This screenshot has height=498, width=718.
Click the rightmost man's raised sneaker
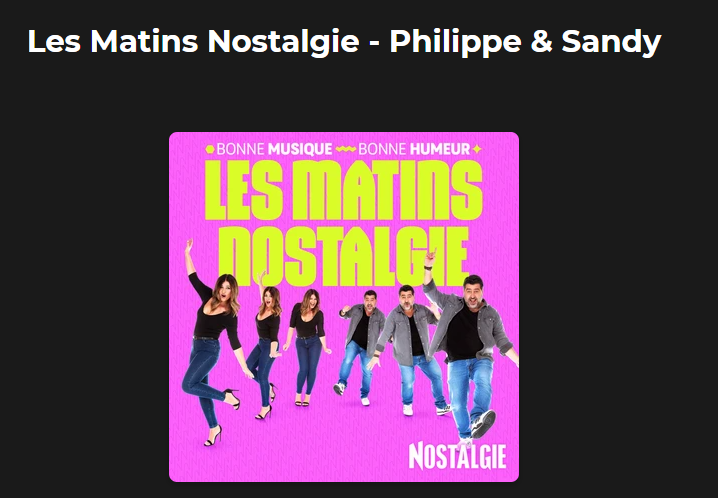[x=484, y=424]
